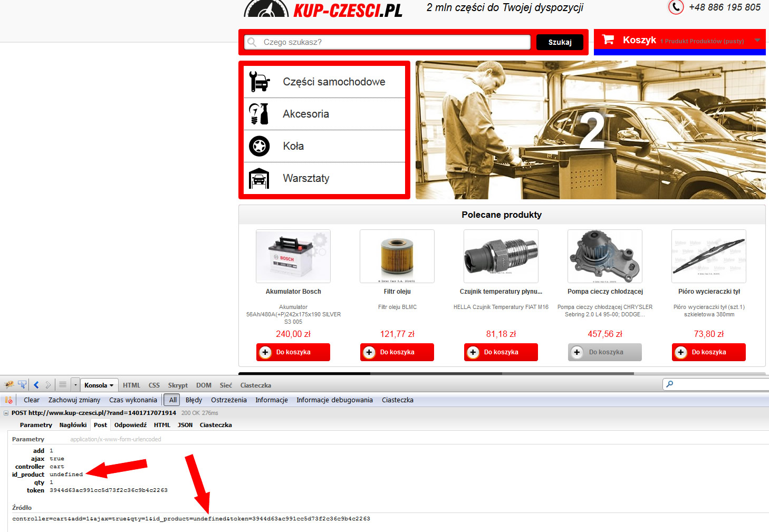
Task: Click the KUP-CZESCI.PL logo
Action: point(323,9)
